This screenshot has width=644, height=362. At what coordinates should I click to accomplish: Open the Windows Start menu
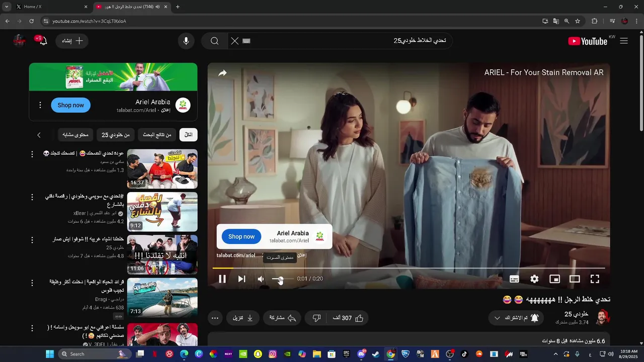(x=50, y=354)
